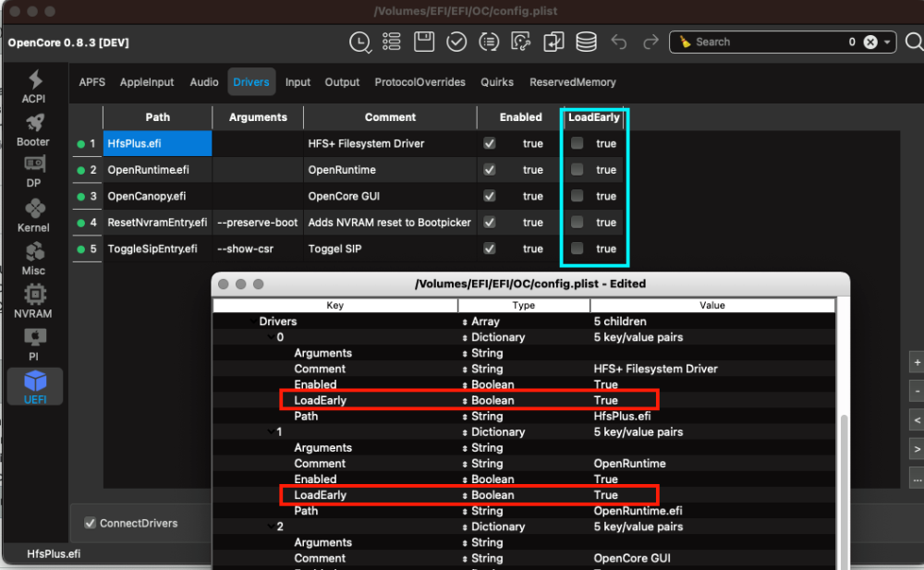This screenshot has height=570, width=924.
Task: Collapse dictionary item 2 in plist
Action: pos(271,527)
